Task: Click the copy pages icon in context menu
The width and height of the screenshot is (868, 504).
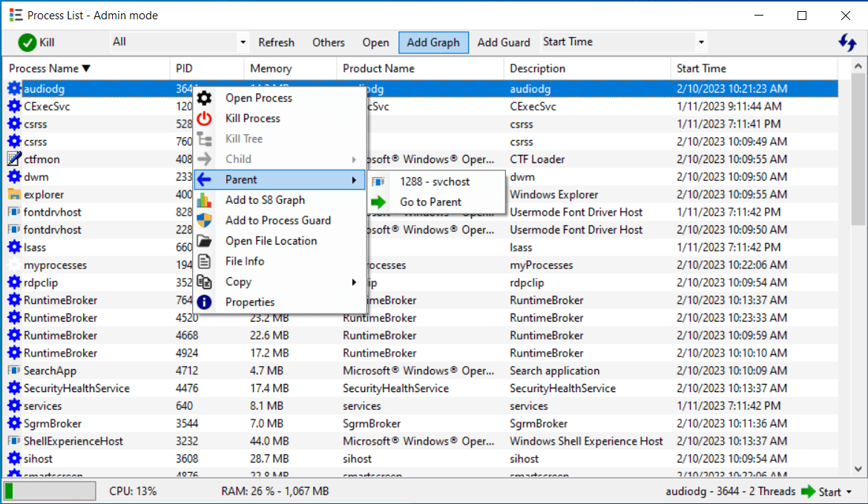Action: (x=204, y=282)
